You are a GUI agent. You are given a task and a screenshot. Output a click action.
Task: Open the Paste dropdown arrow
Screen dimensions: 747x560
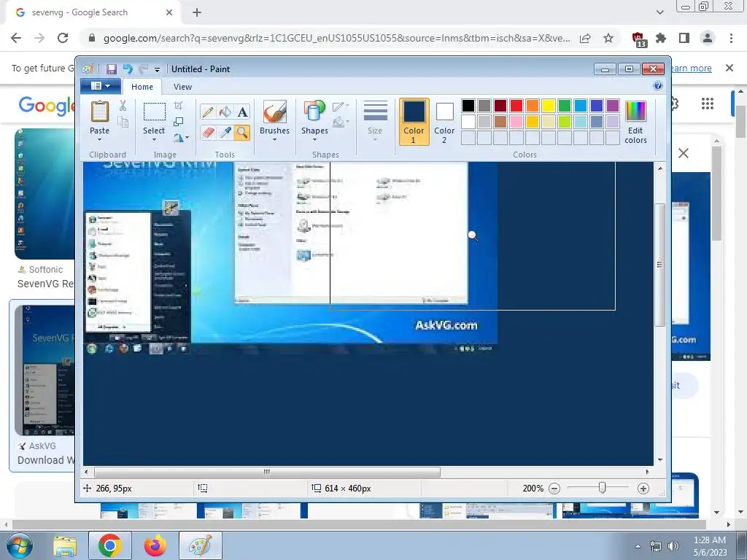pos(99,140)
